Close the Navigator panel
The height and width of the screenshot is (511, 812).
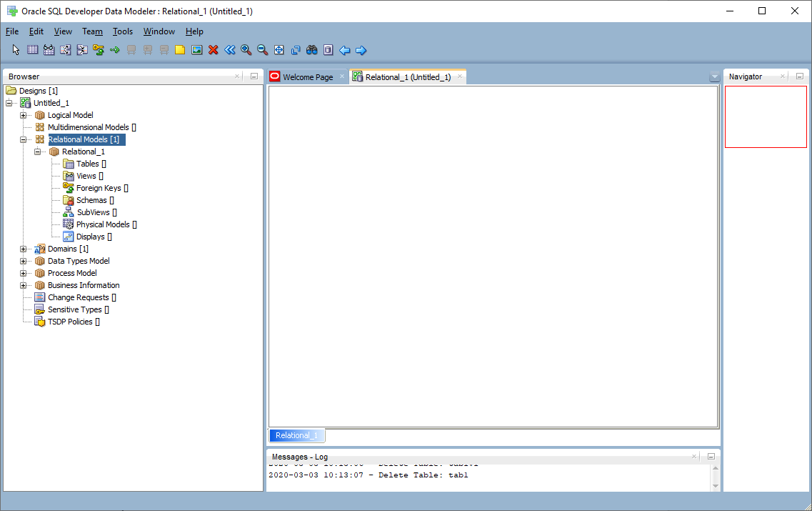pyautogui.click(x=783, y=76)
